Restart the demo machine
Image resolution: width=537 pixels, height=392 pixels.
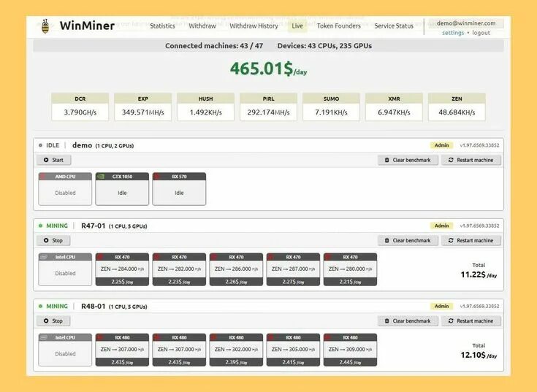pyautogui.click(x=471, y=160)
